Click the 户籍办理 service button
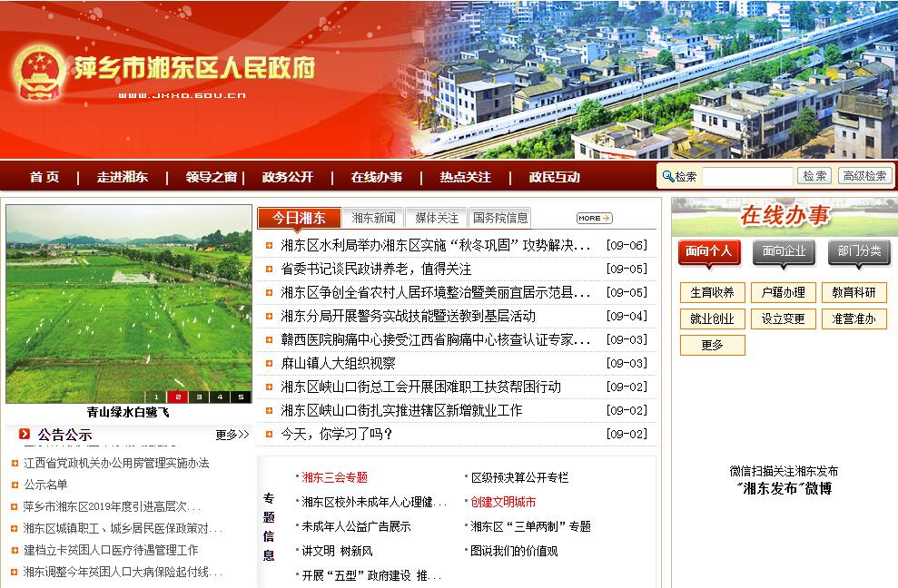This screenshot has width=898, height=588. coord(784,292)
